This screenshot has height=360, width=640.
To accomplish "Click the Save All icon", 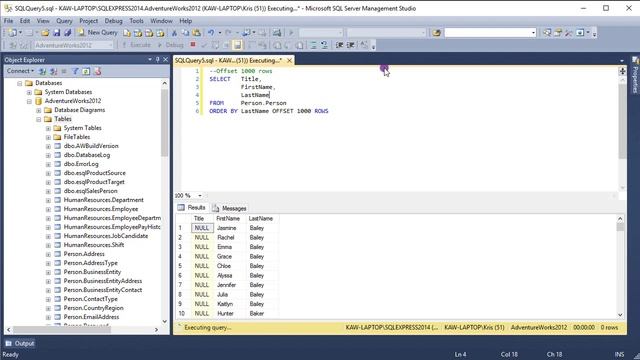I will (68, 33).
